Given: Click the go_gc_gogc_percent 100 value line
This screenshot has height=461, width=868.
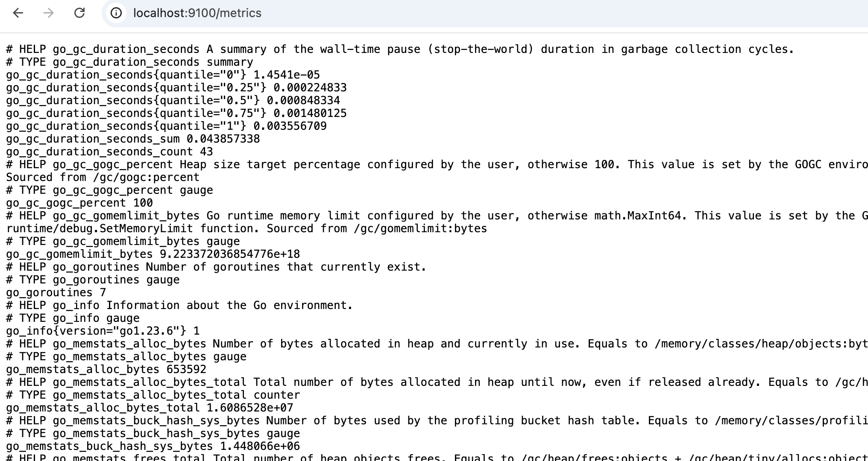Looking at the screenshot, I should click(79, 203).
